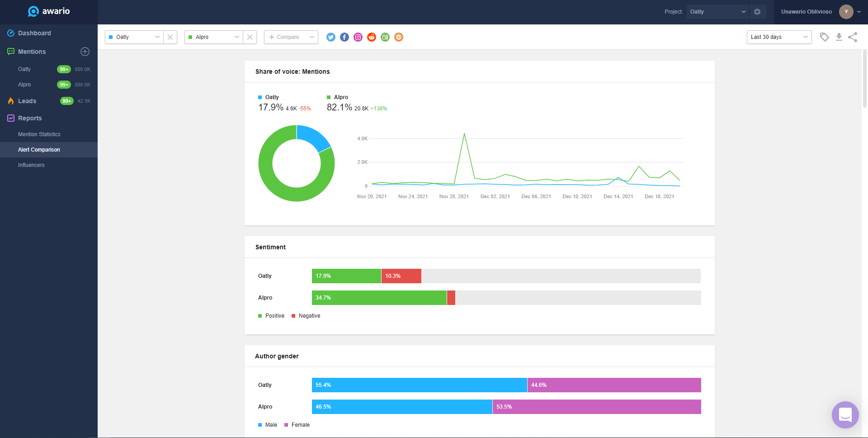868x438 pixels.
Task: Click Oatly 99+ new mentions badge
Action: tap(64, 69)
